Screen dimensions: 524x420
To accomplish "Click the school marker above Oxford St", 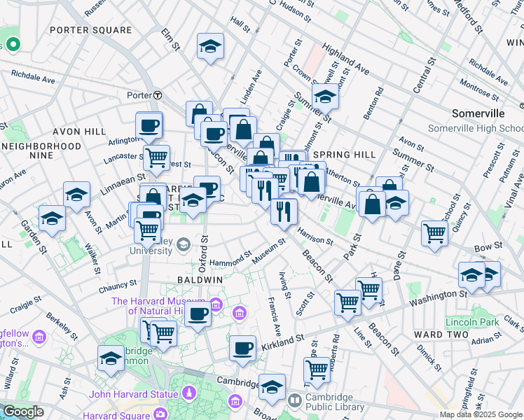I will (193, 201).
